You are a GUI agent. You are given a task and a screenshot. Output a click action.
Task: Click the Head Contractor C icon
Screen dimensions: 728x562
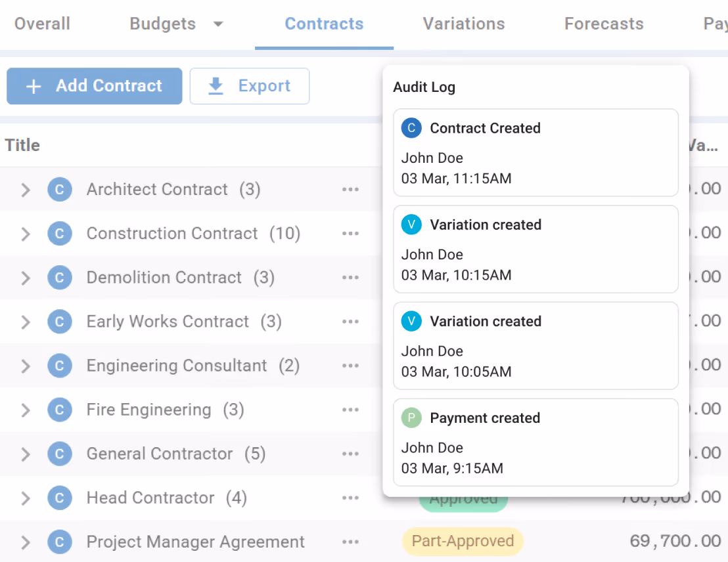[59, 498]
